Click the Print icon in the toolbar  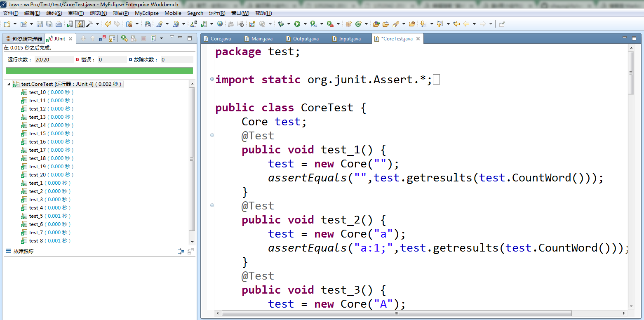[59, 24]
